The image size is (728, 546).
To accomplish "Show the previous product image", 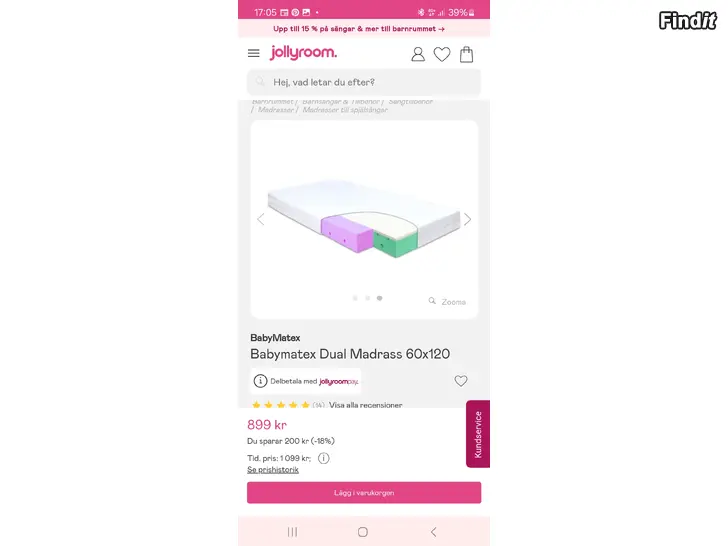I will click(261, 219).
